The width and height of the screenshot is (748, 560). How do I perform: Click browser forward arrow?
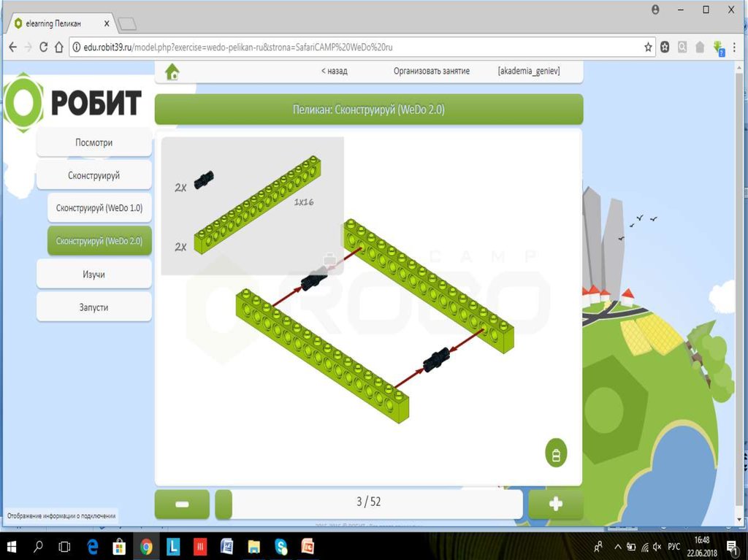(28, 47)
